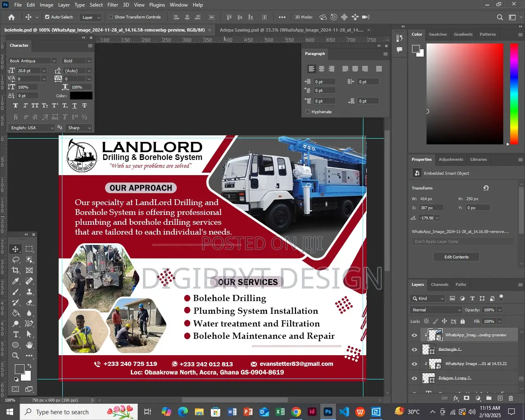
Task: Switch to Adepa Sawing.psd document tab
Action: click(x=292, y=30)
